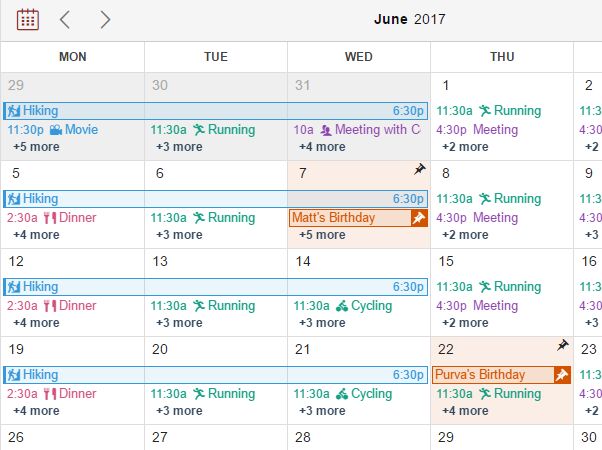The height and width of the screenshot is (450, 602).
Task: Show +4 more events on June 22
Action: pos(465,410)
